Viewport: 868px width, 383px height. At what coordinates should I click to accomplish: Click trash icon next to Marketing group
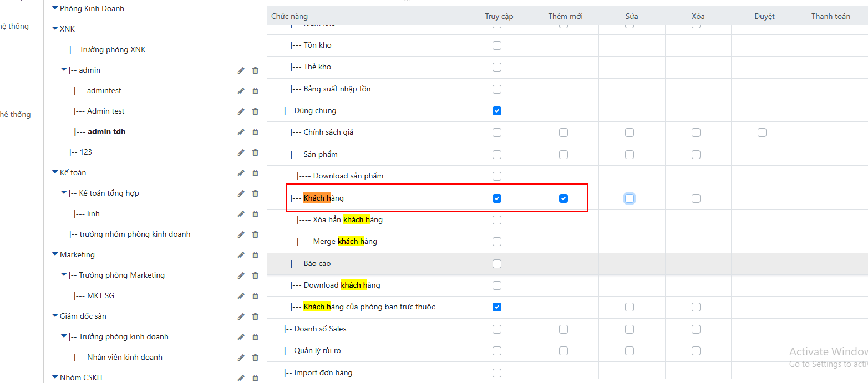[255, 255]
